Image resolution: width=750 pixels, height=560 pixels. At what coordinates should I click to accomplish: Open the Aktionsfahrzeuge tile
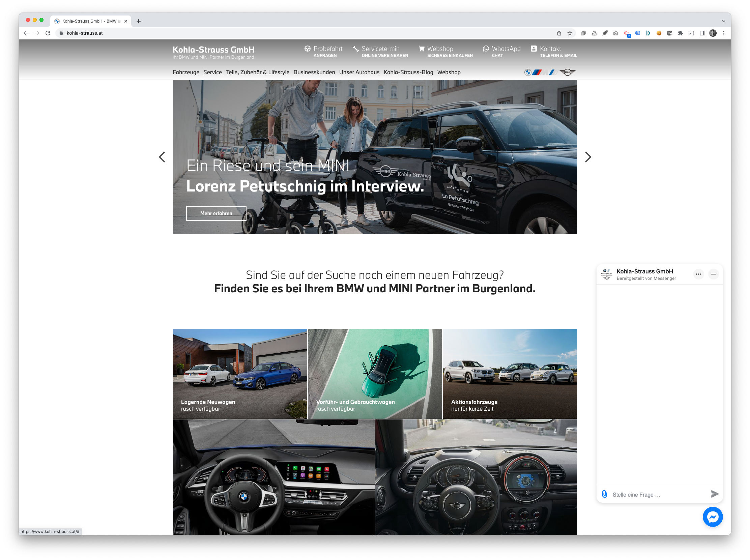coord(510,374)
